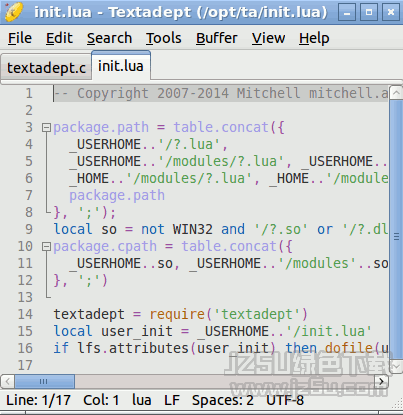Screen dimensions: 403x415
Task: Select the init.lua tab
Action: point(121,66)
